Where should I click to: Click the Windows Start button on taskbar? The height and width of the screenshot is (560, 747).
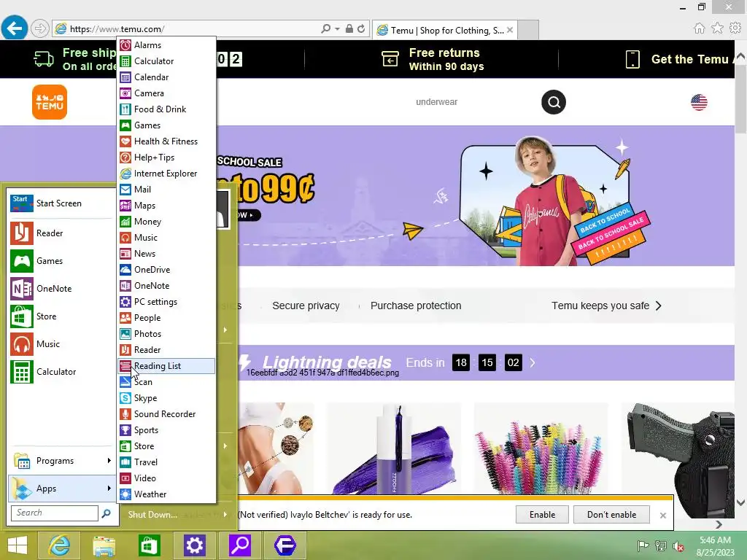click(18, 545)
